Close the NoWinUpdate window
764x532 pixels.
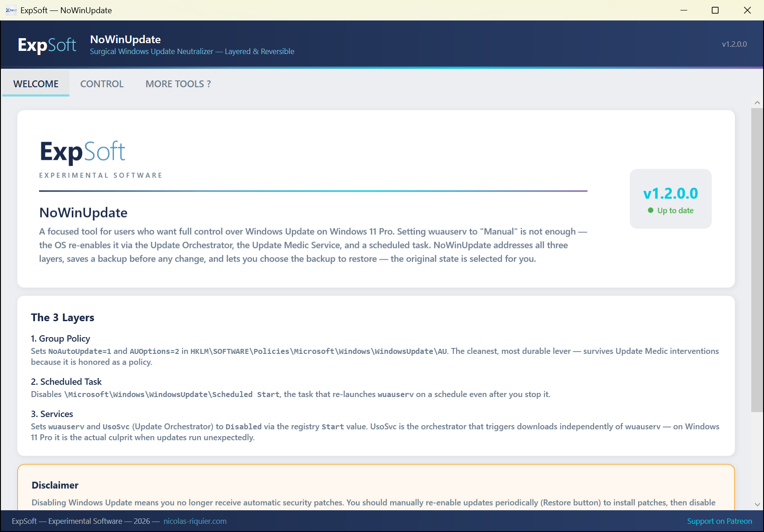(747, 10)
